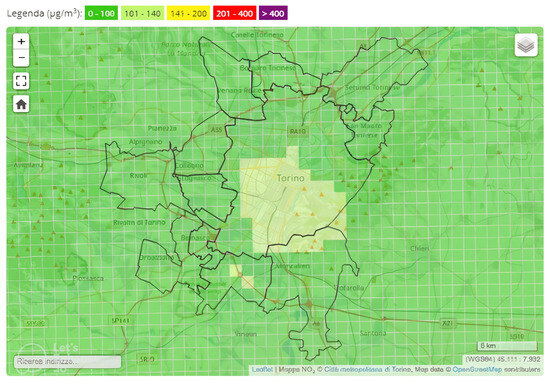Click the green 0 - 100 legend swatch
The image size is (550, 383).
101,13
